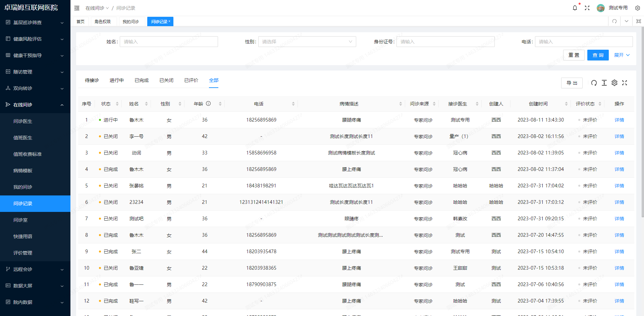Sort table by 评价状态 column
This screenshot has width=644, height=316.
click(600, 104)
